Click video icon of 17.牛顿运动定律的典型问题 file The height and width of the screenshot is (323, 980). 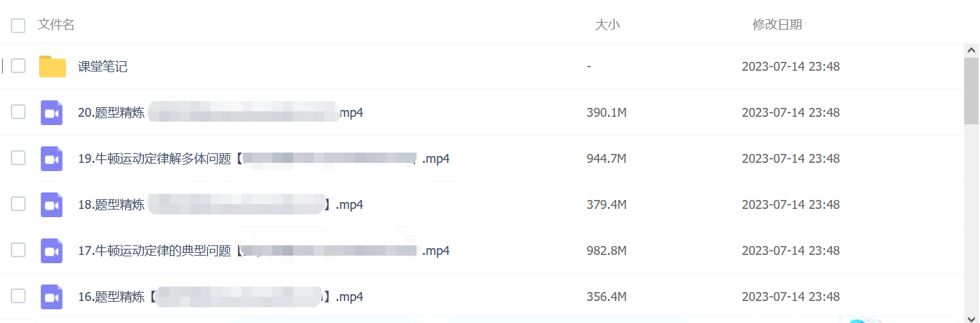(51, 251)
